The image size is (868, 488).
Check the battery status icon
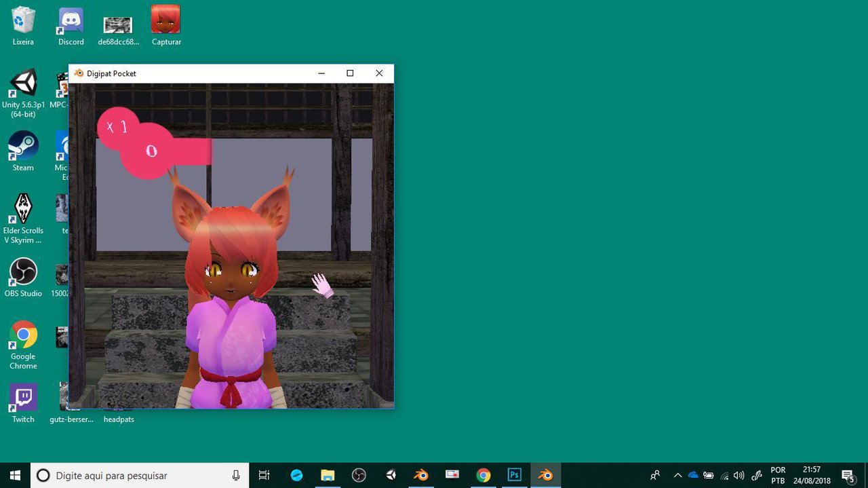point(709,475)
